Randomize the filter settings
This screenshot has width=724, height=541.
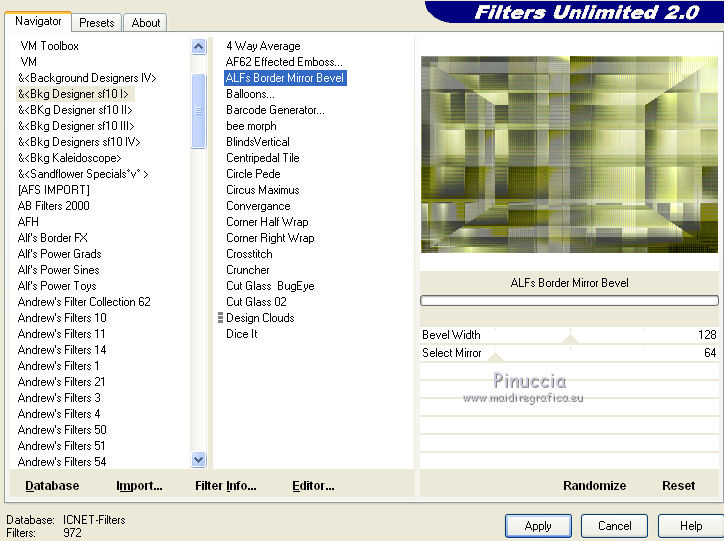(x=594, y=486)
